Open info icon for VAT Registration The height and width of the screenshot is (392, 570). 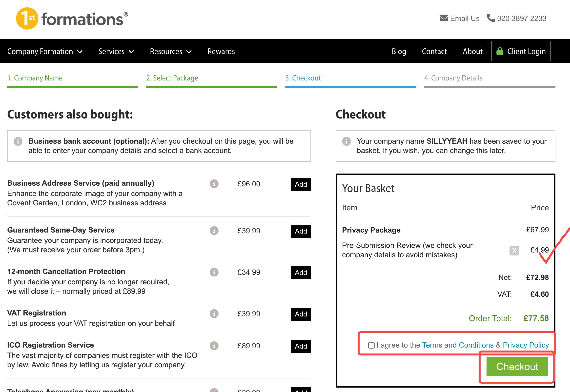click(x=214, y=314)
